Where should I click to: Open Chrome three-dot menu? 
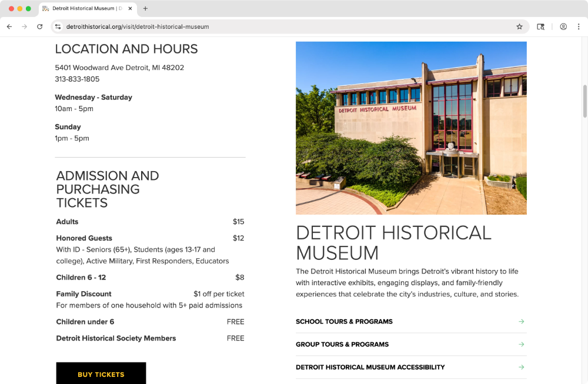(x=579, y=26)
